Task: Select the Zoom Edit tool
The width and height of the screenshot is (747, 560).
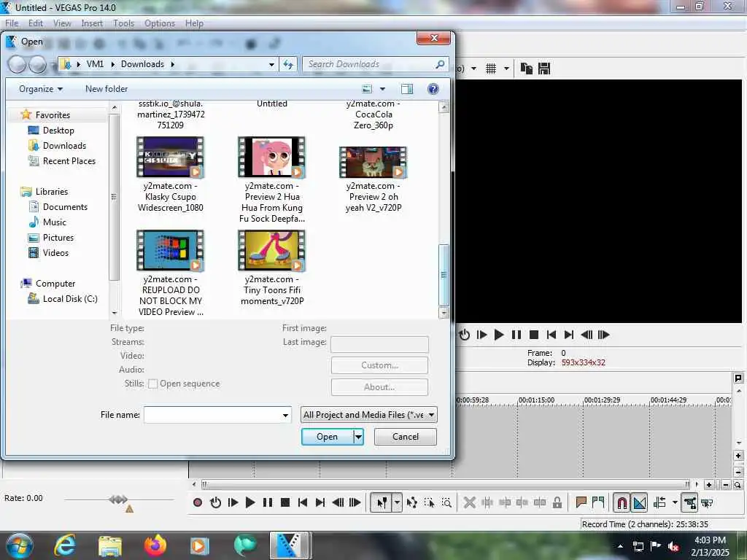Action: [x=446, y=502]
